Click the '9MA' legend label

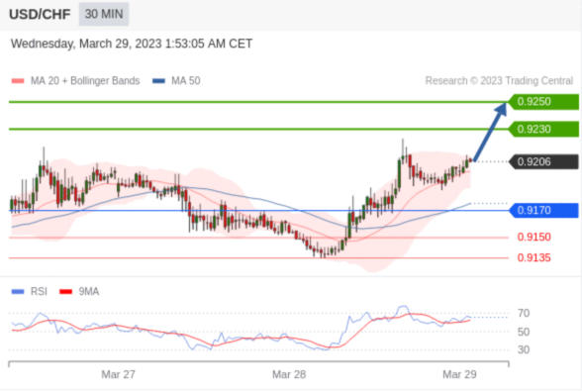coord(89,292)
